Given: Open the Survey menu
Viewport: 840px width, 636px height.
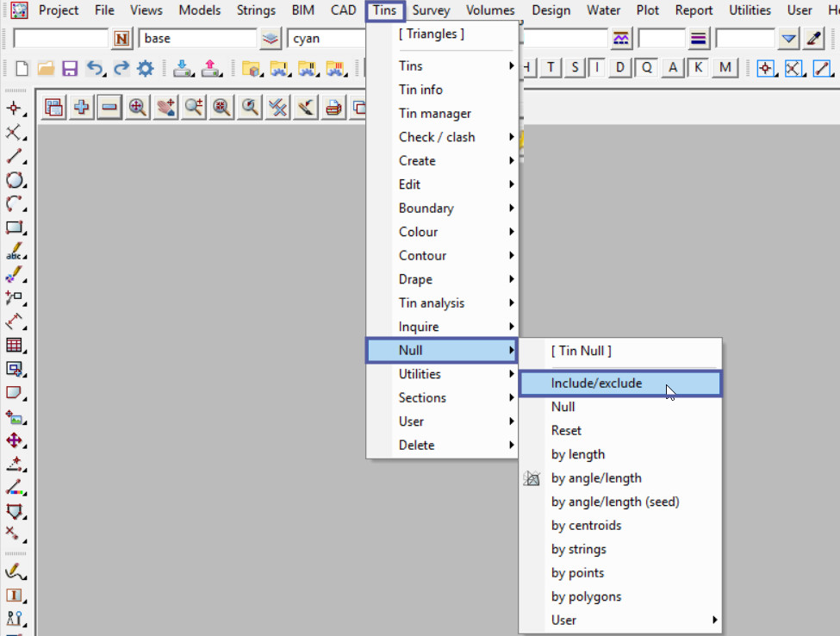Looking at the screenshot, I should coord(431,10).
